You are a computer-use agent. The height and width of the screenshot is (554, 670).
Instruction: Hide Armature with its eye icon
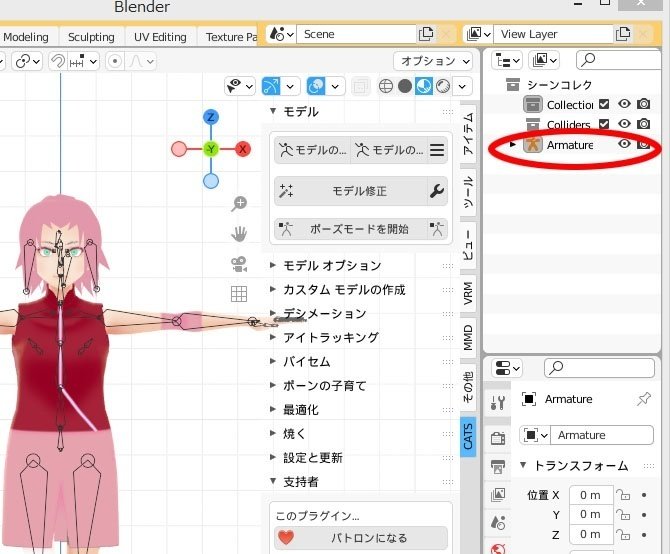624,144
